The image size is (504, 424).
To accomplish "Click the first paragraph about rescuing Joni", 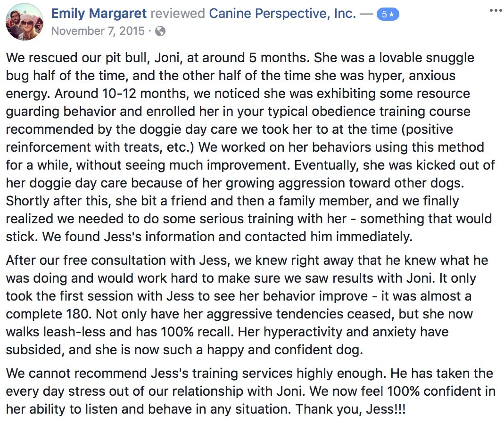I will [x=245, y=147].
